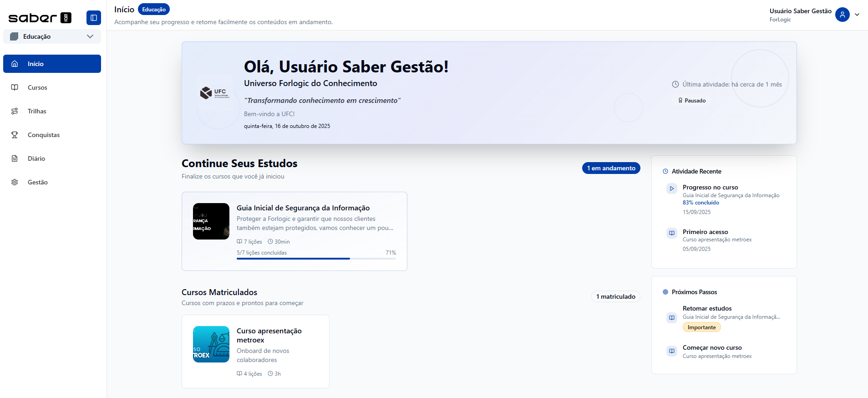
Task: Click the 71% course progress bar
Action: tap(316, 259)
